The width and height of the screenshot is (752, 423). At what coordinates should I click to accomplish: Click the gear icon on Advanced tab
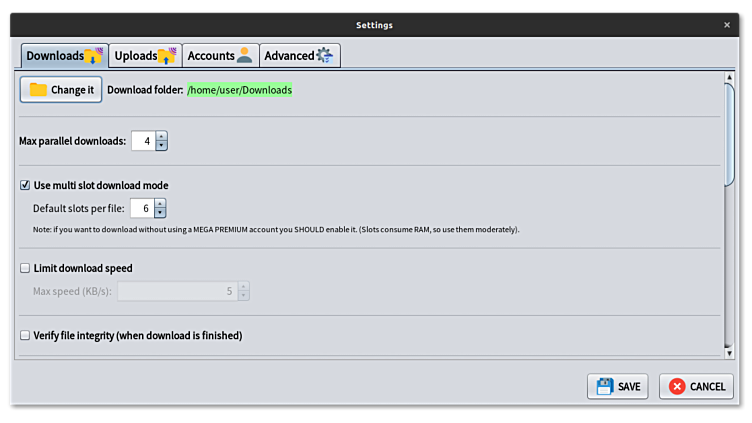point(325,56)
